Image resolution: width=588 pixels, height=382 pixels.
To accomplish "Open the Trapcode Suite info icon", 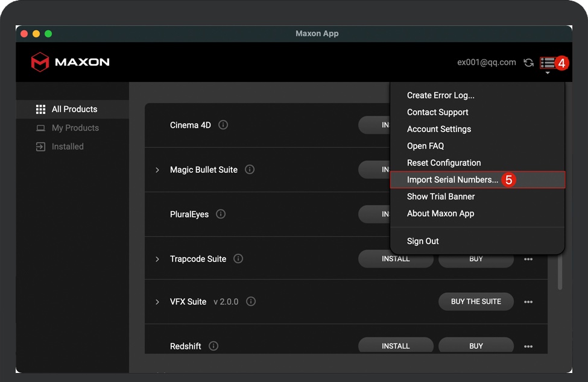I will pos(238,259).
